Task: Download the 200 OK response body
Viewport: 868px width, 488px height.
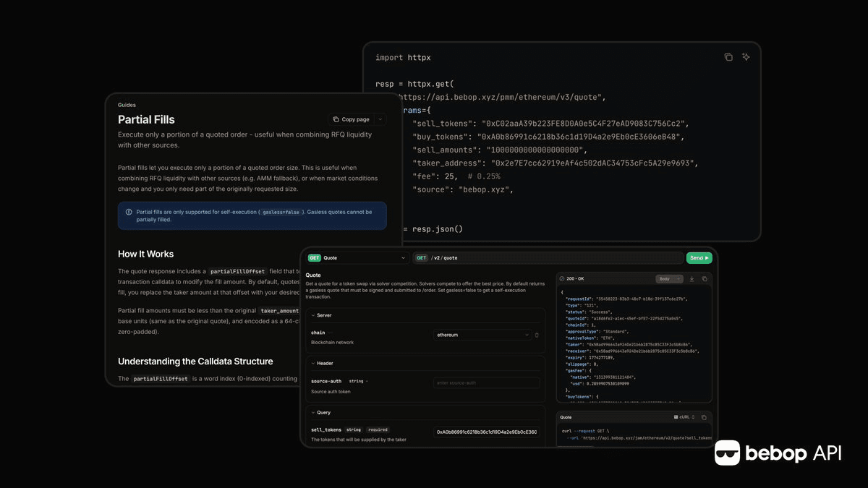Action: click(x=692, y=278)
